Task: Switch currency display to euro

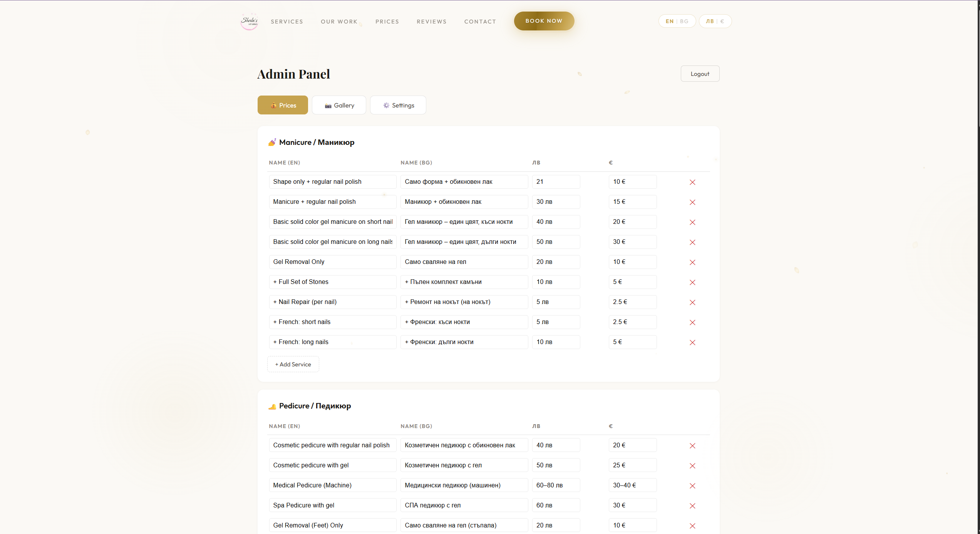Action: coord(722,21)
